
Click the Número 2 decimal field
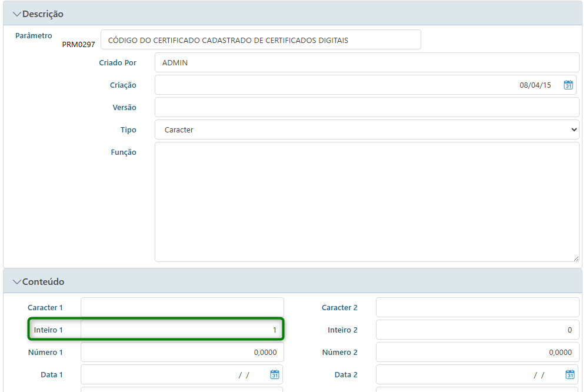pyautogui.click(x=477, y=353)
